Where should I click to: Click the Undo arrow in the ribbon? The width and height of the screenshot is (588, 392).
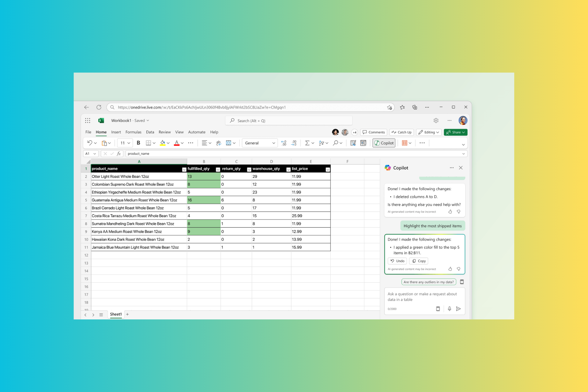[x=89, y=143]
